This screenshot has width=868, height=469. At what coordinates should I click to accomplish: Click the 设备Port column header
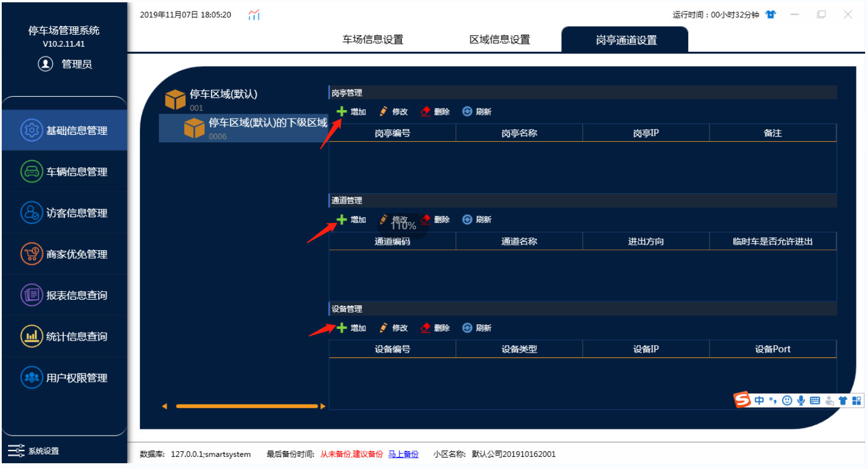click(x=773, y=349)
